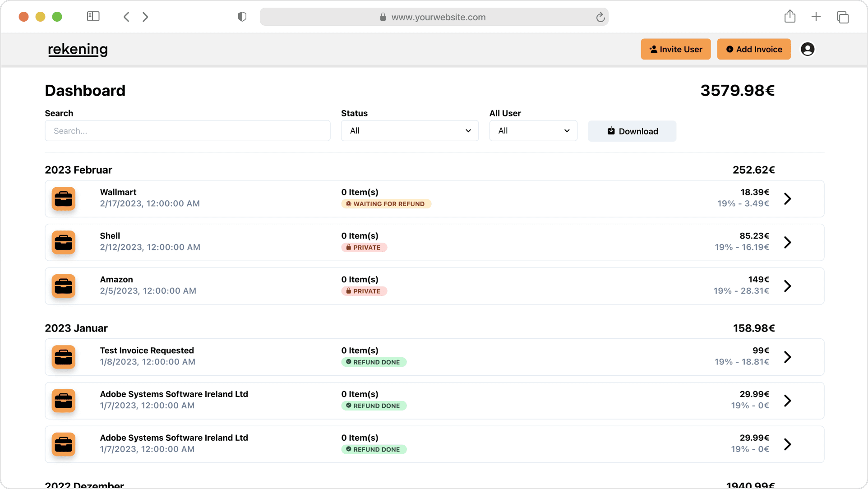Click the Wallmart invoice briefcase icon
The width and height of the screenshot is (868, 489).
[64, 199]
